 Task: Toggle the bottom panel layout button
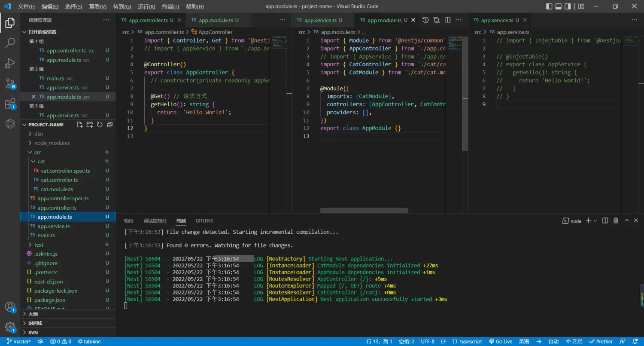coord(559,6)
